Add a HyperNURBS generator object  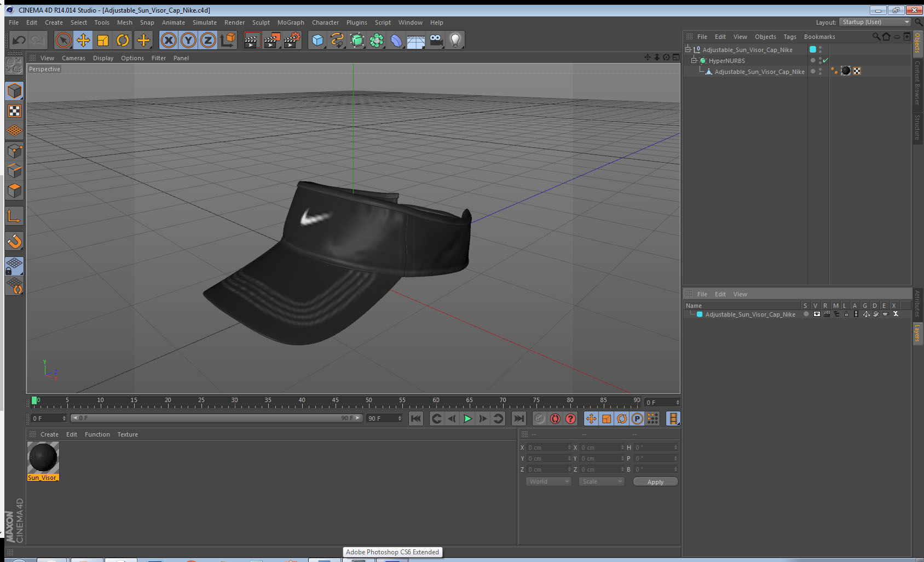357,40
